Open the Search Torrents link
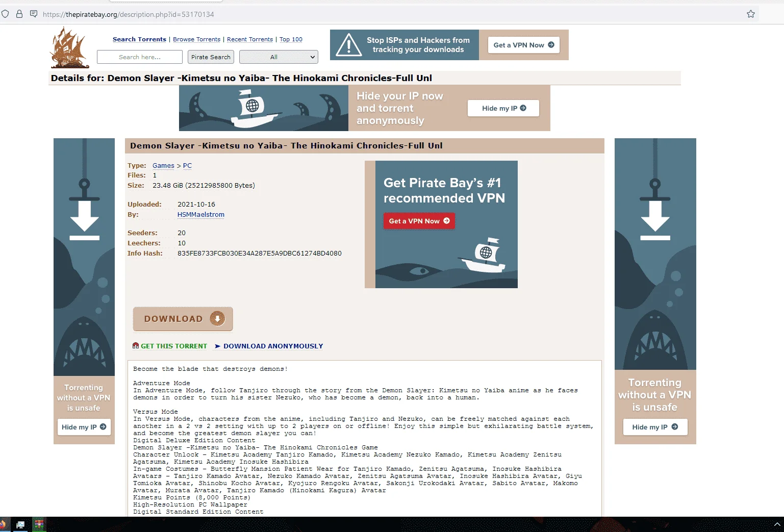784x532 pixels. (x=139, y=39)
